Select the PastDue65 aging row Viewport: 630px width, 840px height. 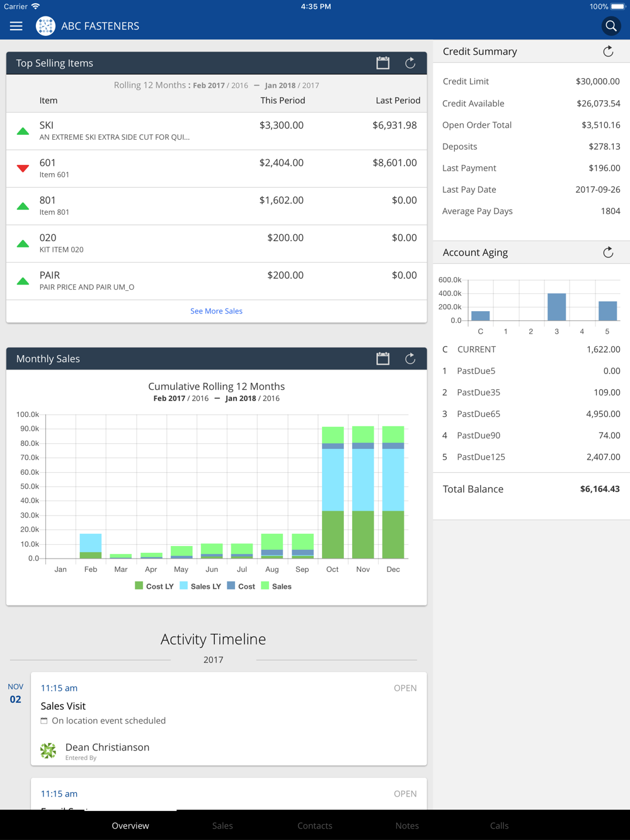(531, 414)
